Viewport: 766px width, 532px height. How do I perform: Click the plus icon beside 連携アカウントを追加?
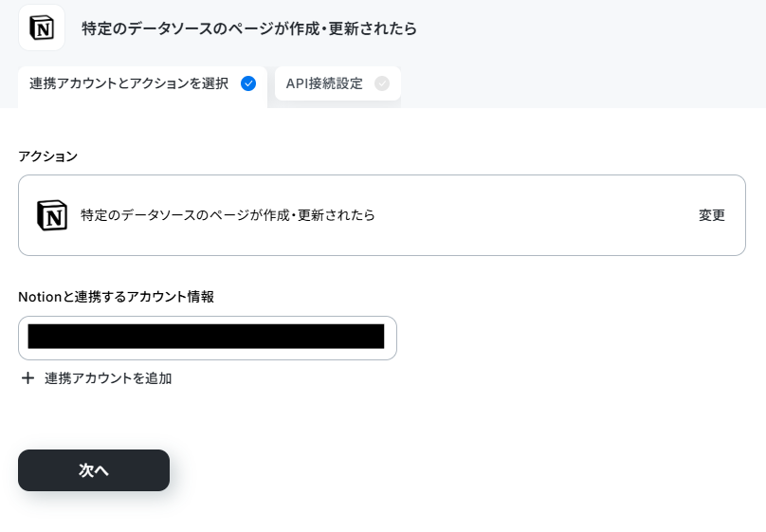pos(27,377)
